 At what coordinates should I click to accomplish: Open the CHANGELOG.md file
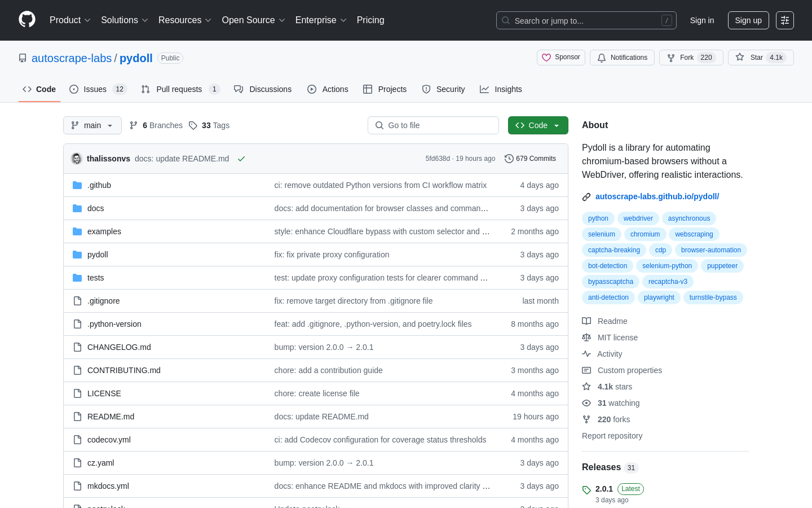pyautogui.click(x=119, y=347)
